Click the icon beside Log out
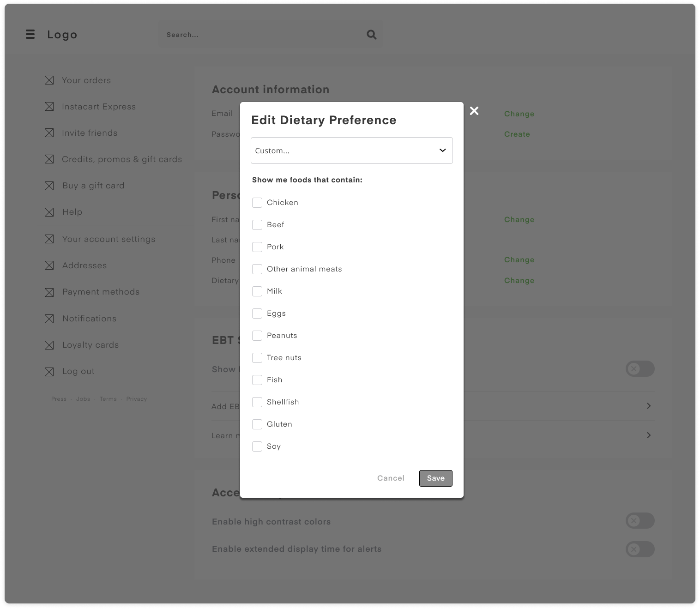The width and height of the screenshot is (700, 609). click(x=49, y=372)
